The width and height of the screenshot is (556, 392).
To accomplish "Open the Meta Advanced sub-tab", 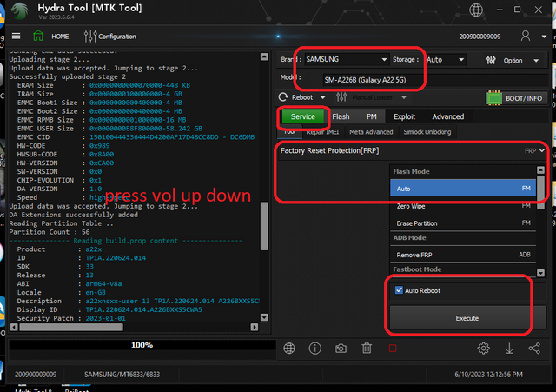I will (371, 132).
